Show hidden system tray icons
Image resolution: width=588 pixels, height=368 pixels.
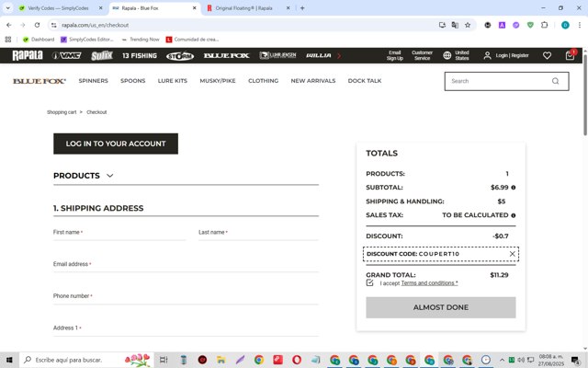(x=502, y=360)
